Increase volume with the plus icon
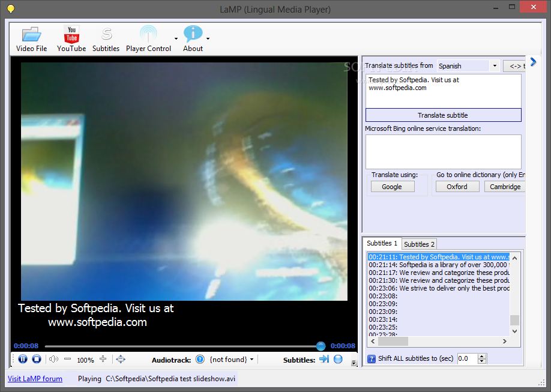 pos(103,358)
